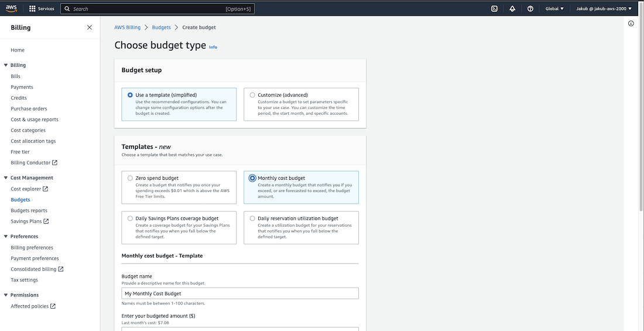Image resolution: width=644 pixels, height=331 pixels.
Task: Open the Jakub account dropdown
Action: [604, 9]
